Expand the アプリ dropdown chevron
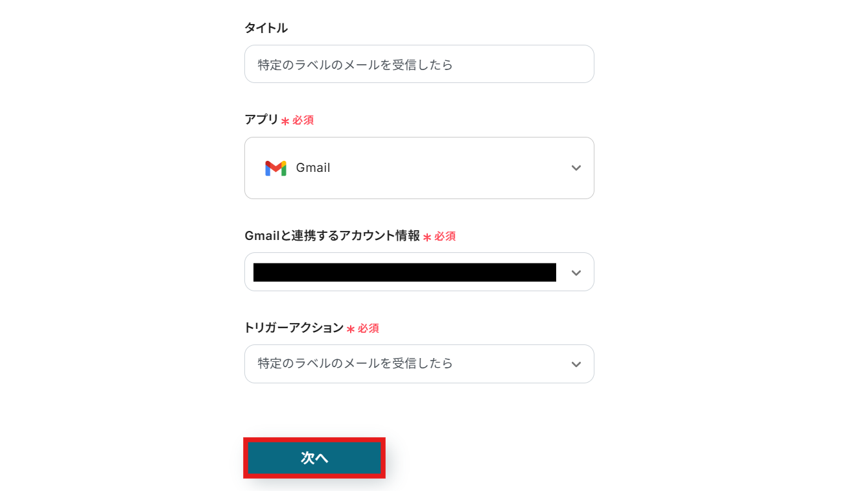The image size is (868, 491). point(576,168)
